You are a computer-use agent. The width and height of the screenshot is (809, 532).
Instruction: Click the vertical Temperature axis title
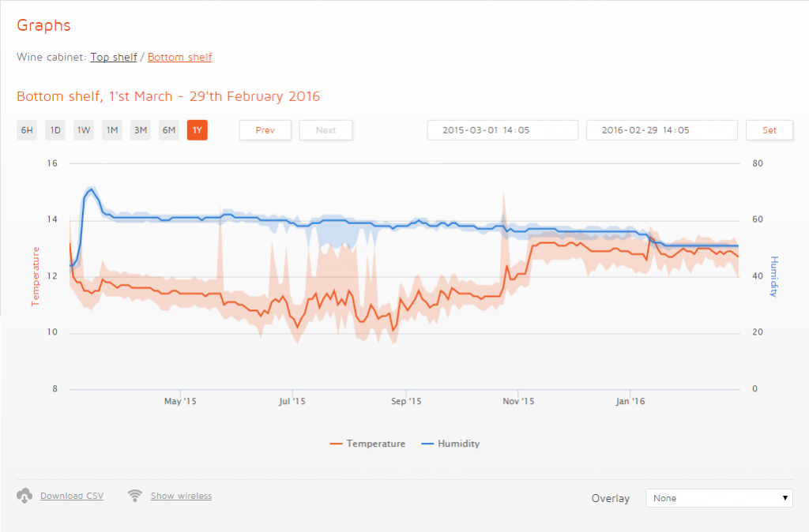click(35, 277)
